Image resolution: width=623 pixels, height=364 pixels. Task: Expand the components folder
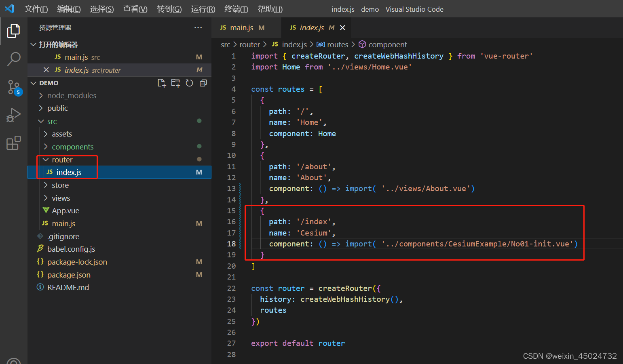[x=46, y=147]
